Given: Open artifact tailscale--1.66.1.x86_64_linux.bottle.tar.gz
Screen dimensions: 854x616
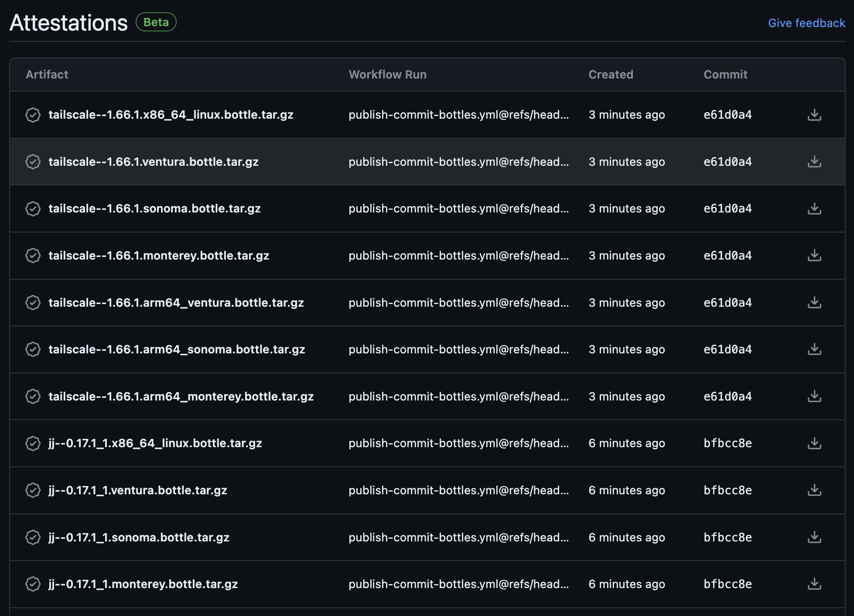Looking at the screenshot, I should [x=171, y=115].
